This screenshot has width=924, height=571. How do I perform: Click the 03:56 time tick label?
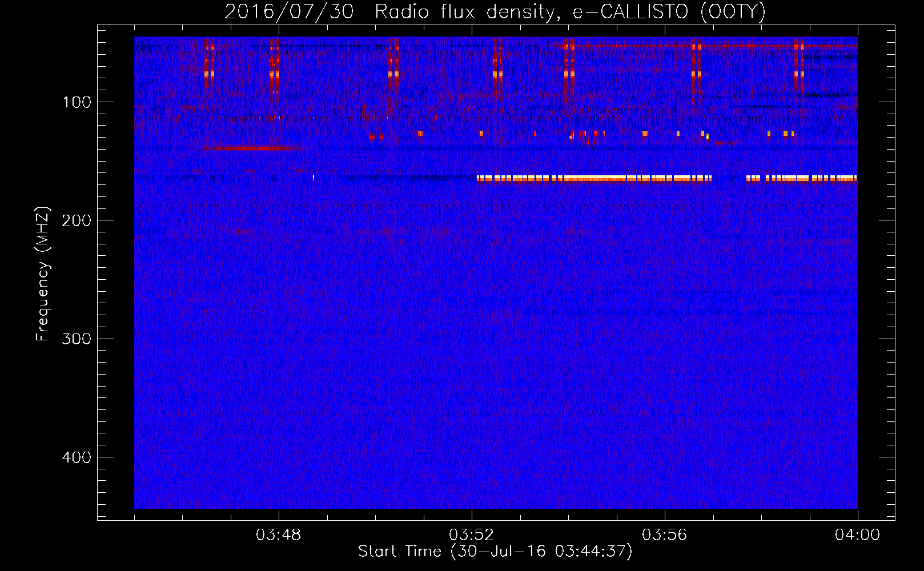[x=665, y=535]
